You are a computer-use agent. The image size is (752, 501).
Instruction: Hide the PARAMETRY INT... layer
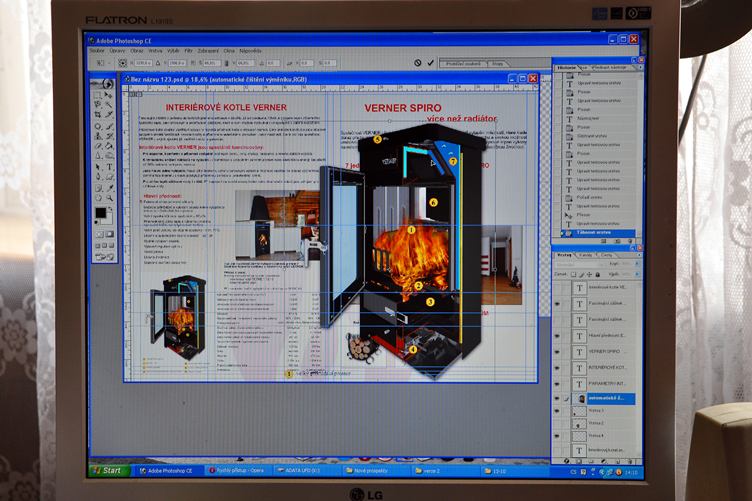[558, 384]
